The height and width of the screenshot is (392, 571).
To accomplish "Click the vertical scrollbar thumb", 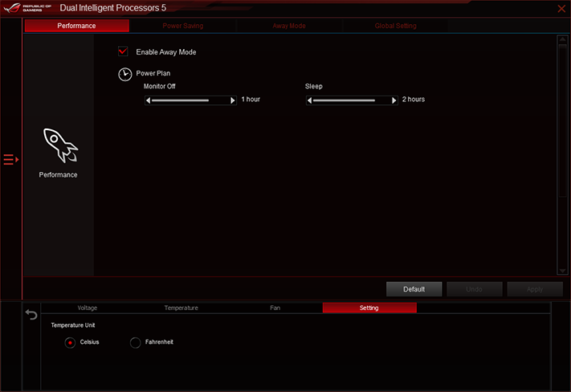I will point(563,120).
